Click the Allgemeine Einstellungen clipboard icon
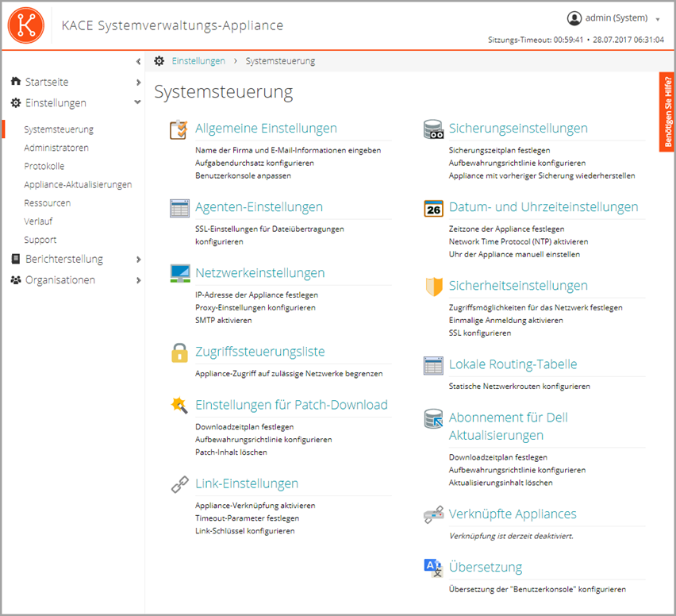 [x=179, y=129]
